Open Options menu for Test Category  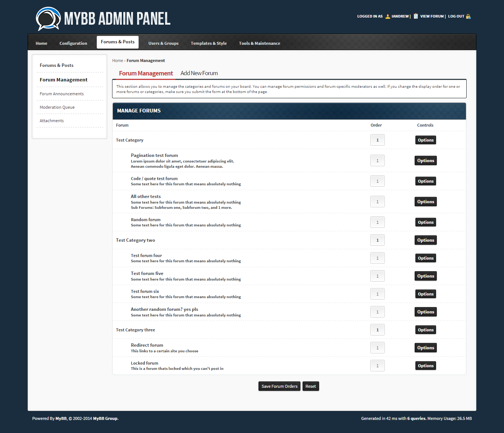tap(426, 140)
